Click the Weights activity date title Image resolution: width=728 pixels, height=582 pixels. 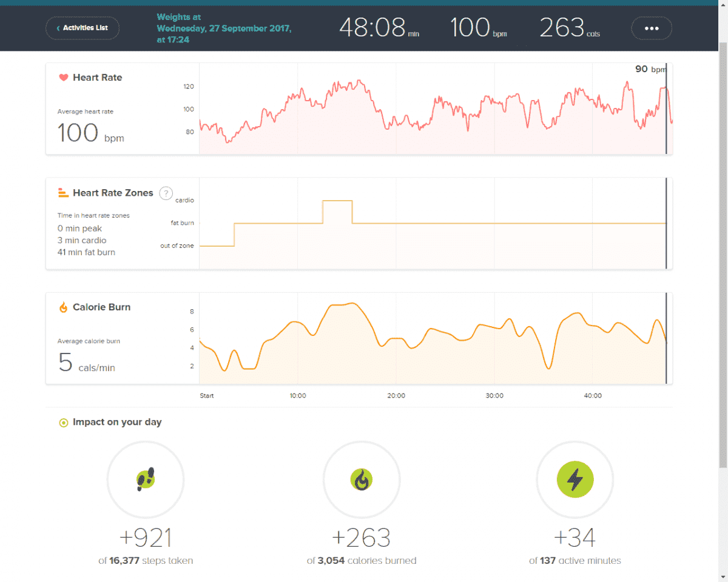pos(223,28)
